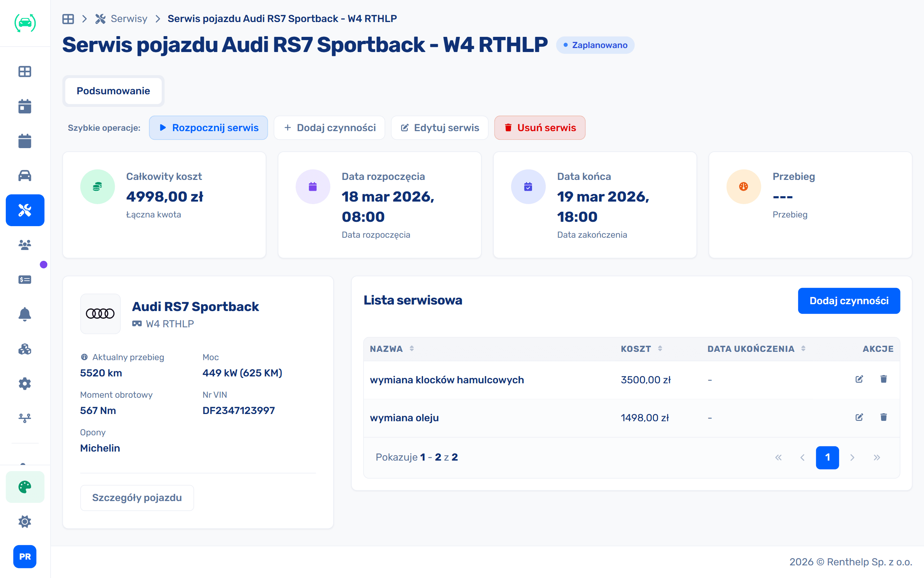Click the VIN number DF2347123997
924x578 pixels.
click(x=239, y=411)
